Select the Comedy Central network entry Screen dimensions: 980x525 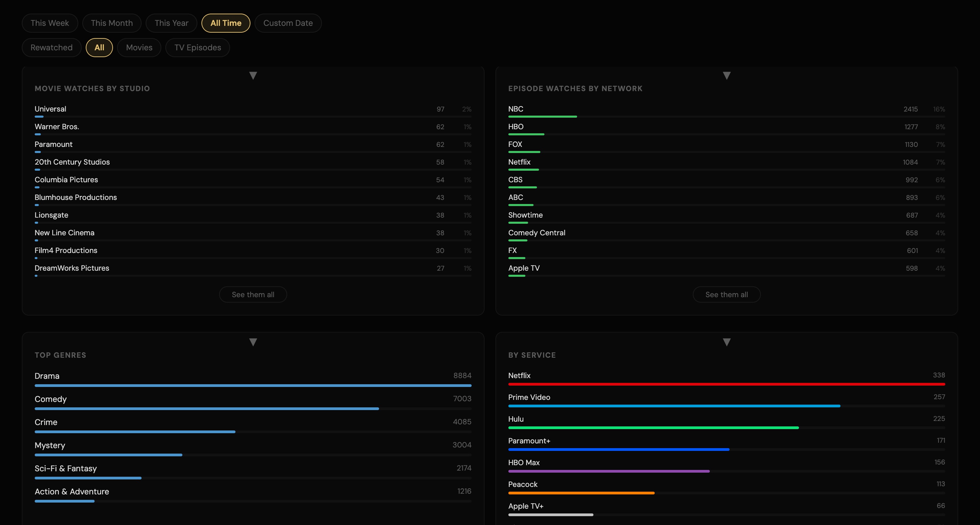(x=726, y=235)
